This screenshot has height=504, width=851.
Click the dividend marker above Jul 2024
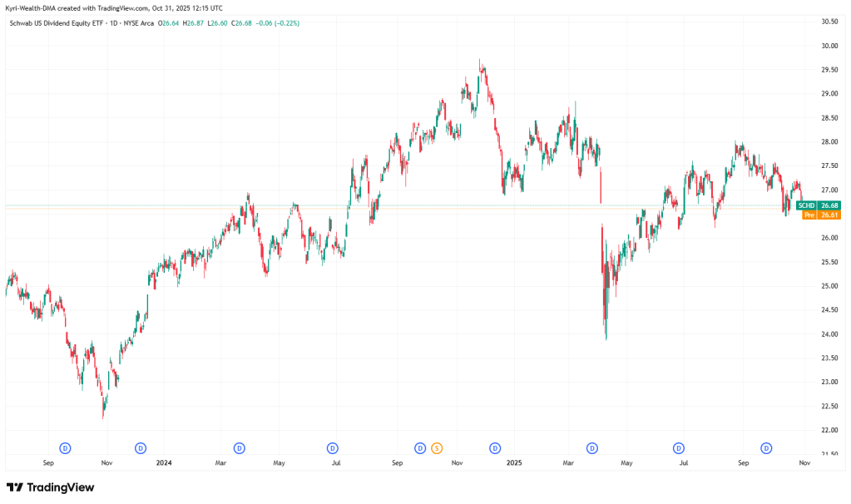point(332,448)
